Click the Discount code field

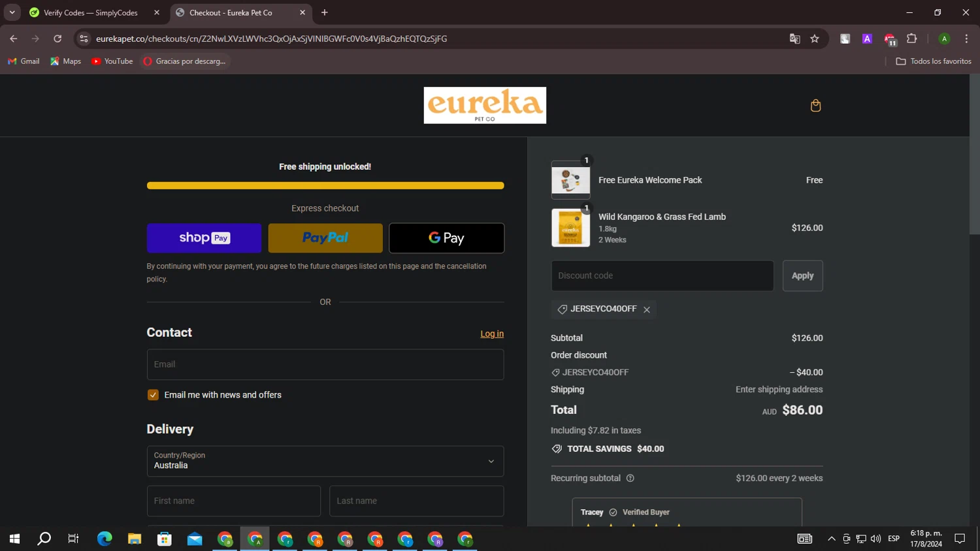[662, 275]
